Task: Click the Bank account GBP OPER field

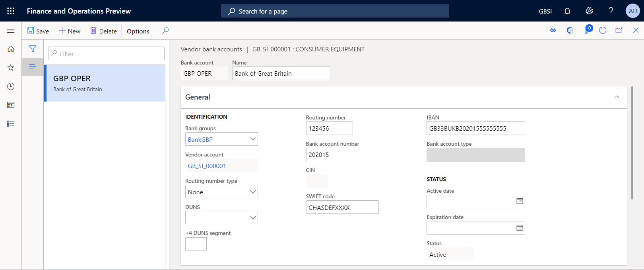Action: [204, 73]
